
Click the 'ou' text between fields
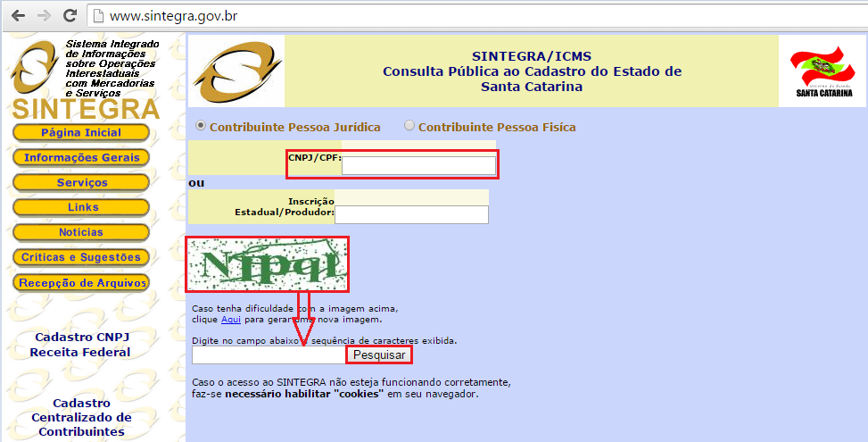coord(196,183)
